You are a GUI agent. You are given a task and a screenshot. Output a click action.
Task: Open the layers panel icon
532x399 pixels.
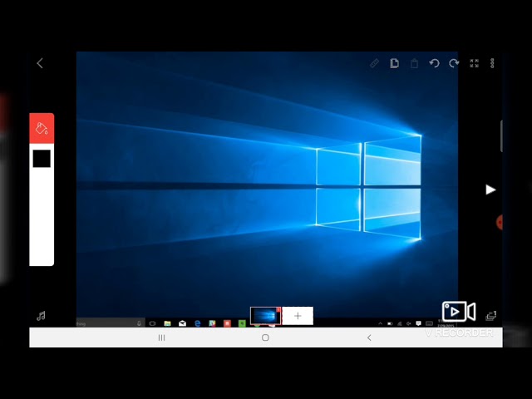pyautogui.click(x=491, y=316)
